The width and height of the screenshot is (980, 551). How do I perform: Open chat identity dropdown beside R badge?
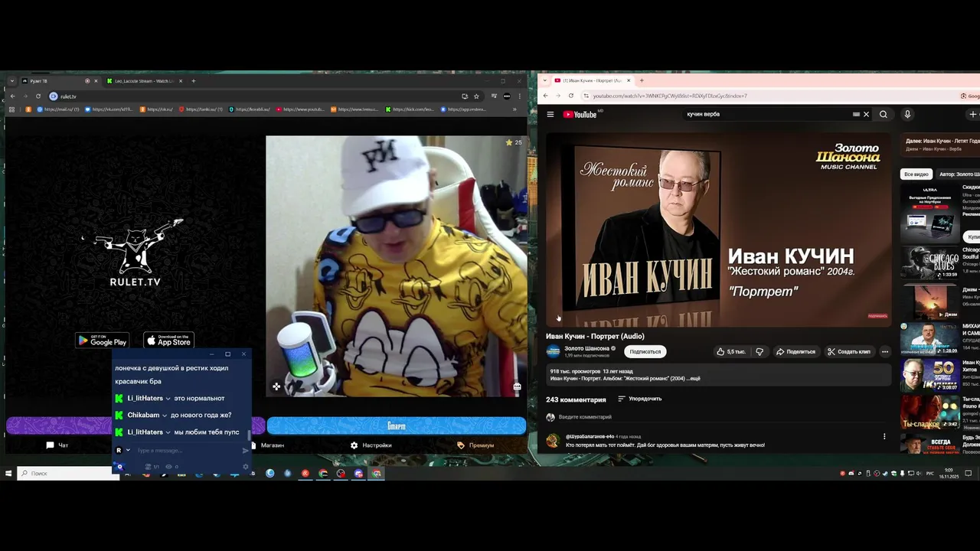click(x=128, y=450)
